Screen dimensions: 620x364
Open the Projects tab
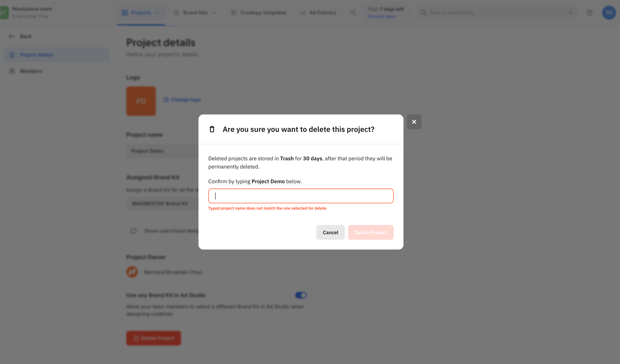(x=137, y=13)
